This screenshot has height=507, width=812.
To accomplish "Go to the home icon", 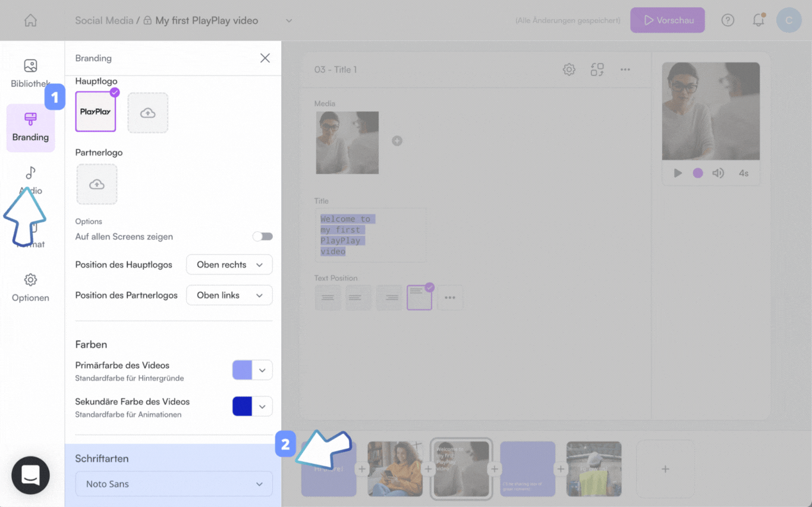I will click(x=30, y=20).
